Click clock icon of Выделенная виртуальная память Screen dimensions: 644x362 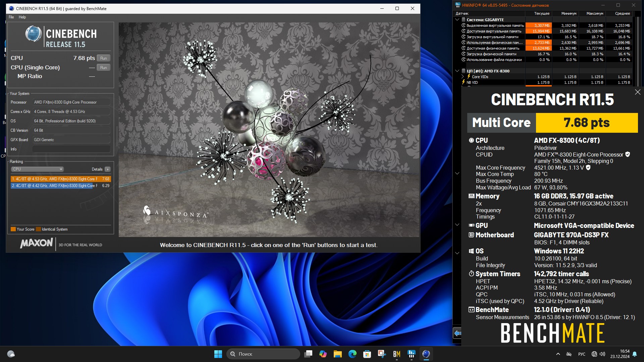tap(464, 25)
